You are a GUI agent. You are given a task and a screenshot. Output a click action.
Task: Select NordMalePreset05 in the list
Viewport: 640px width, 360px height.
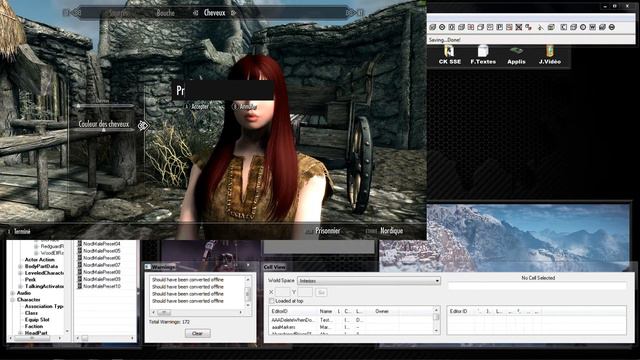point(102,251)
